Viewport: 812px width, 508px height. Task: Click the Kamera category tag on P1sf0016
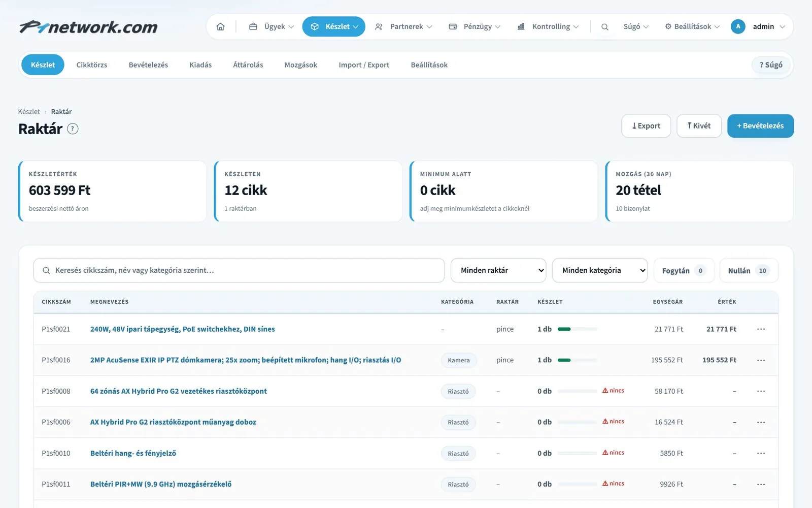coord(459,360)
